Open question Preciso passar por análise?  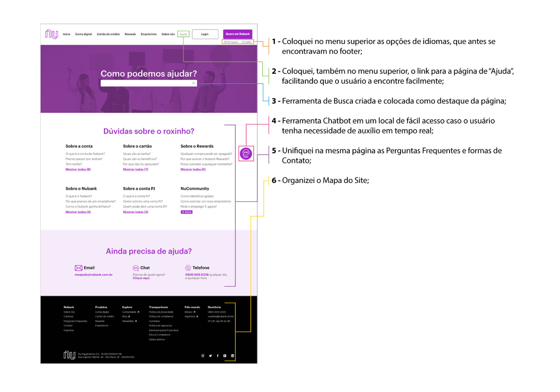point(84,159)
